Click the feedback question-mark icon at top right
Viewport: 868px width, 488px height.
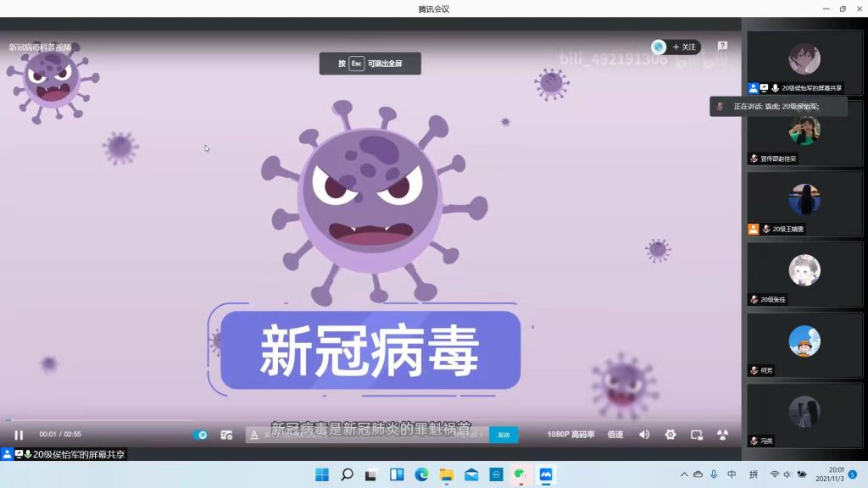point(722,47)
